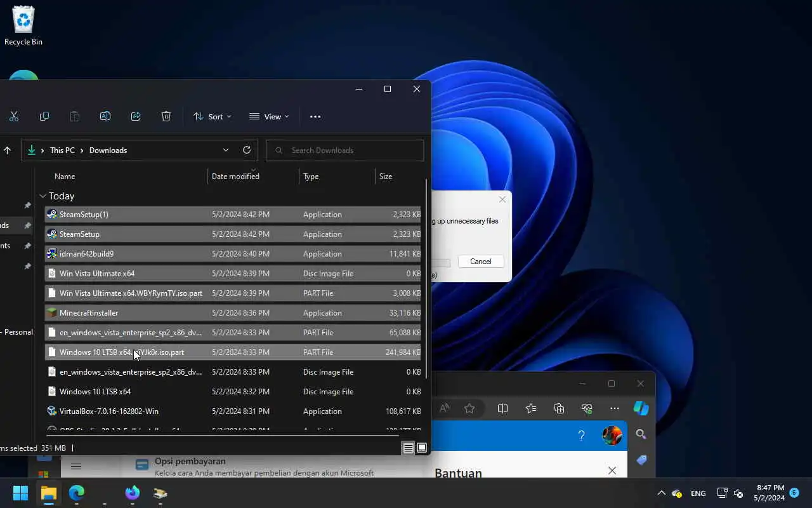Select the SteamSetup(1) file

(233, 215)
